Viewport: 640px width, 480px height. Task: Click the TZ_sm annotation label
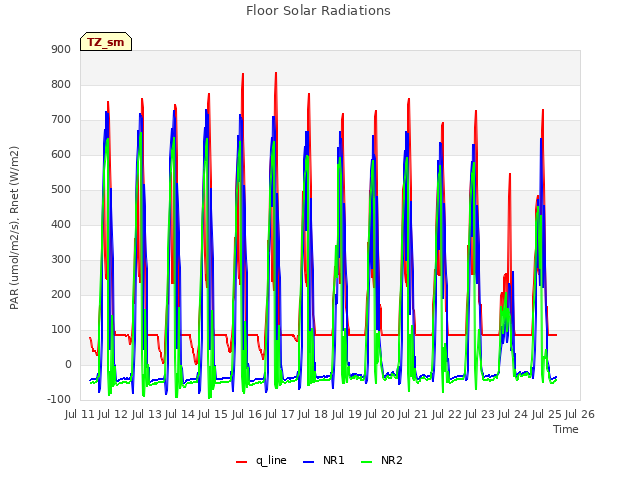pyautogui.click(x=106, y=42)
